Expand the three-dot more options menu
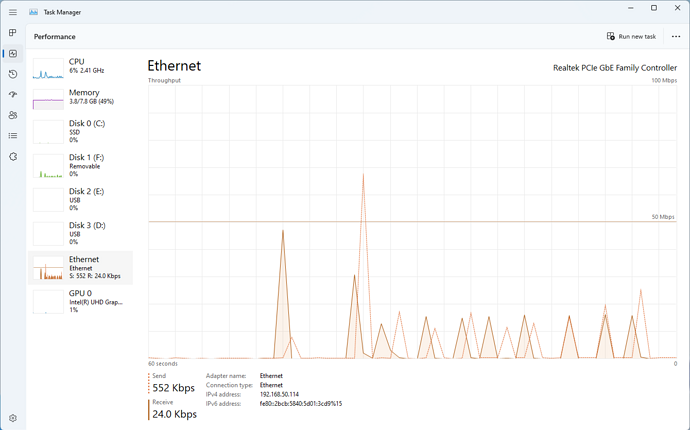The image size is (690, 430). 676,36
